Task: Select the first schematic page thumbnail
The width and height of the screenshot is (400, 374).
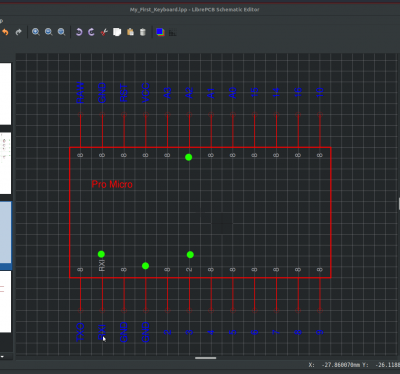Action: (5, 94)
